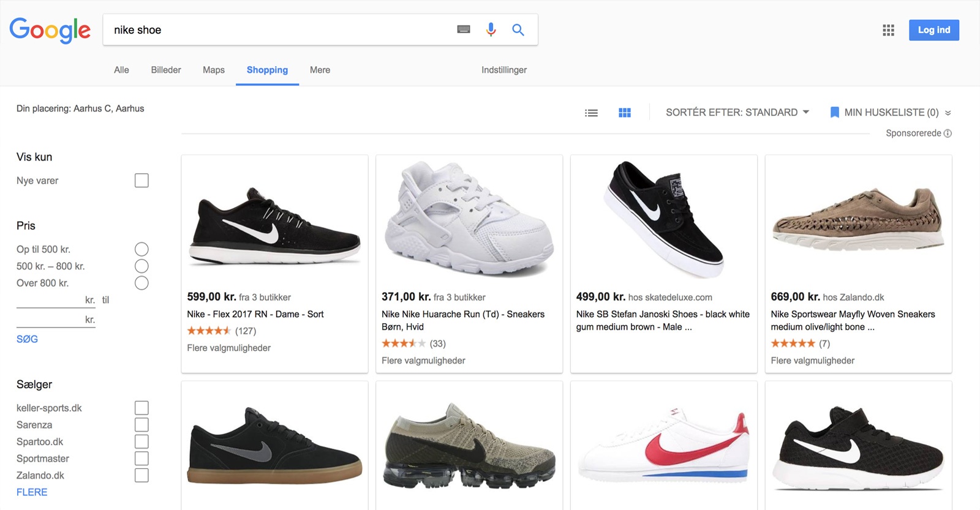
Task: Select price Over 800 kr.
Action: [x=141, y=283]
